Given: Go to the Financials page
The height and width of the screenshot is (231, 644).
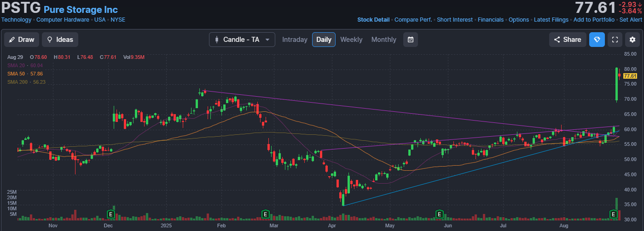Looking at the screenshot, I should [491, 20].
